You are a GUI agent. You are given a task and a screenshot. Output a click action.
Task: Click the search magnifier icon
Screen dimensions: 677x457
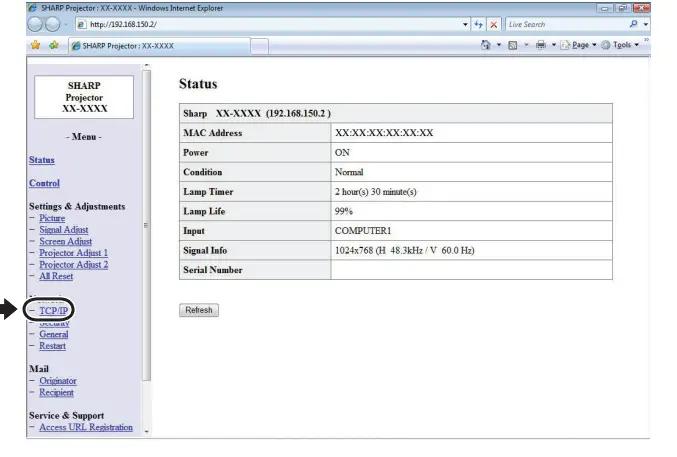[x=632, y=25]
